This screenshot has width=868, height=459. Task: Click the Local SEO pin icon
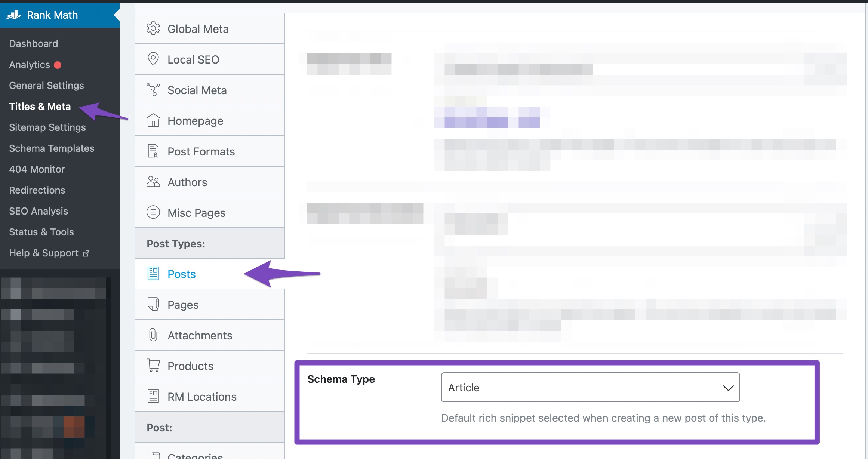[153, 59]
